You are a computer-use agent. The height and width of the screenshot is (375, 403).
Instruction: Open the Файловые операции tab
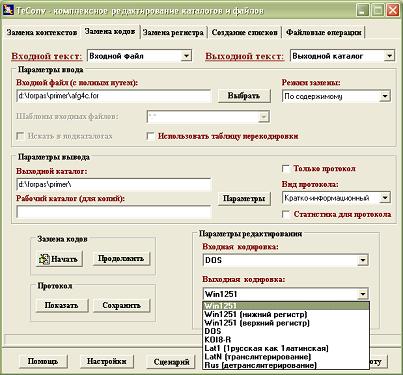pyautogui.click(x=323, y=33)
